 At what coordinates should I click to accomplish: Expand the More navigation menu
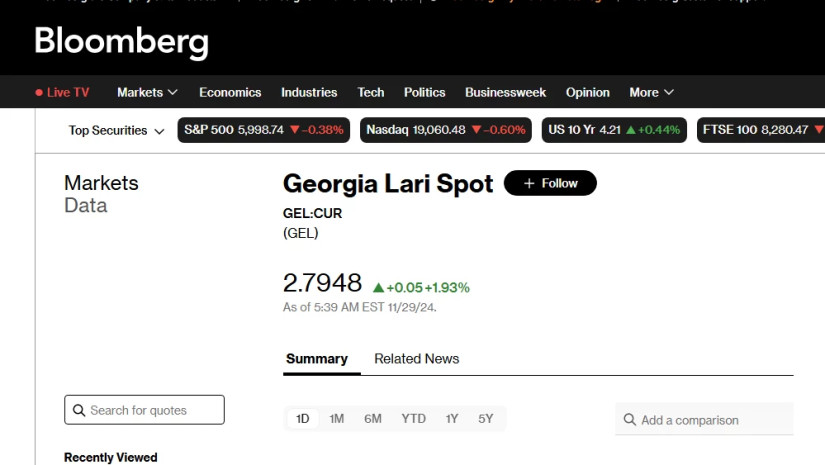pos(651,92)
